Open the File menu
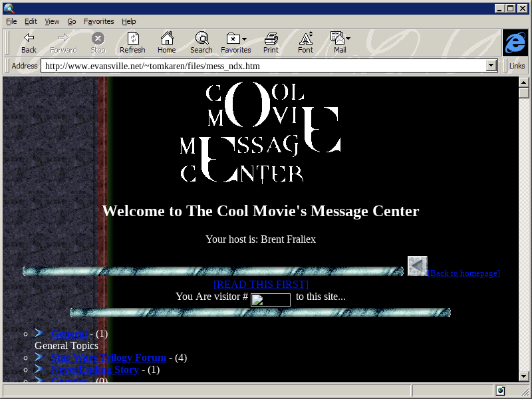 [12, 21]
